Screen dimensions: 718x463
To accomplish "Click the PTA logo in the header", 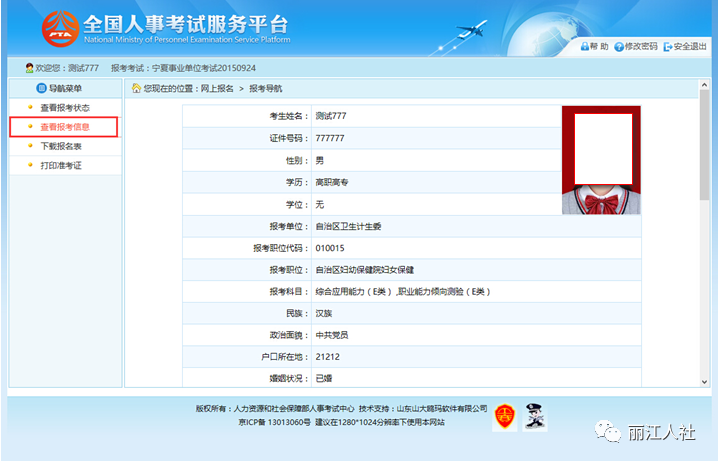I will click(60, 28).
